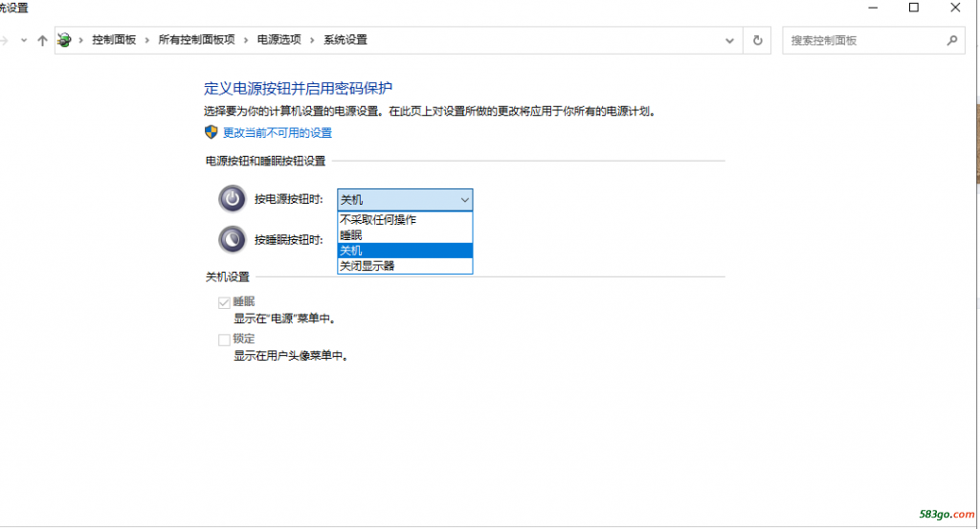980x529 pixels.
Task: Toggle the 睡眠 checkbox
Action: (x=224, y=302)
